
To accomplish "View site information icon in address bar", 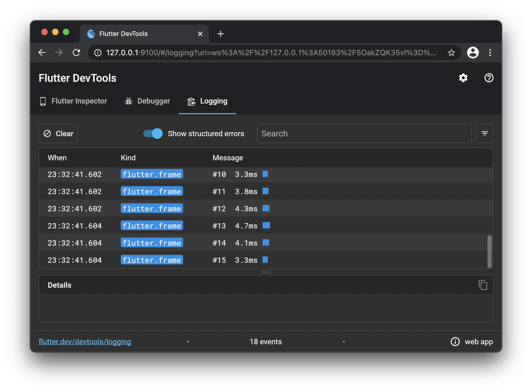I will pos(98,53).
